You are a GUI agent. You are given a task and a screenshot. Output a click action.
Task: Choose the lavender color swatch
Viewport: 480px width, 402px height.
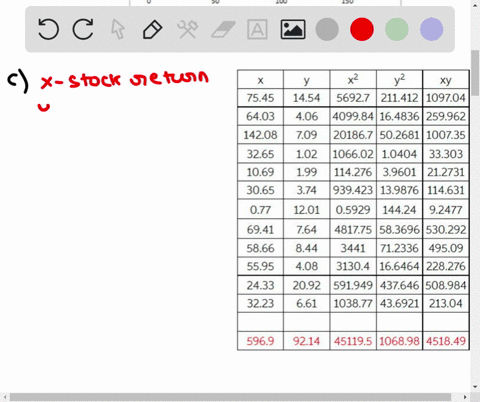[431, 29]
